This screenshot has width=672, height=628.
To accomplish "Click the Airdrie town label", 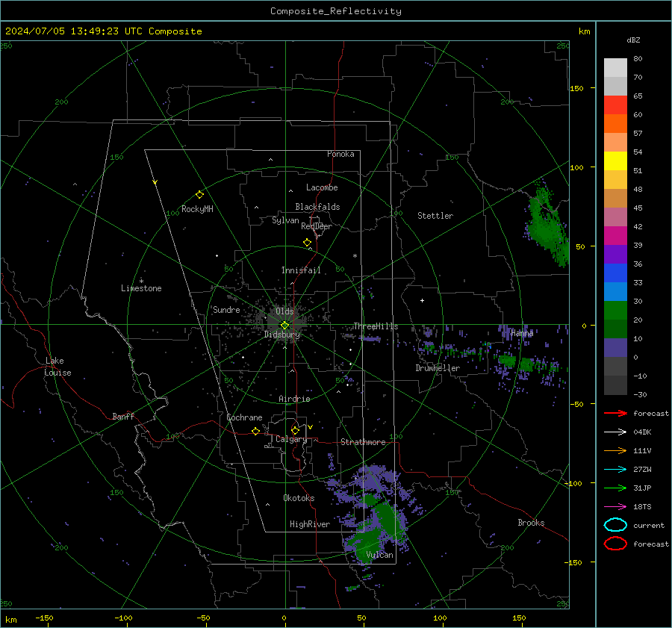I will (294, 399).
